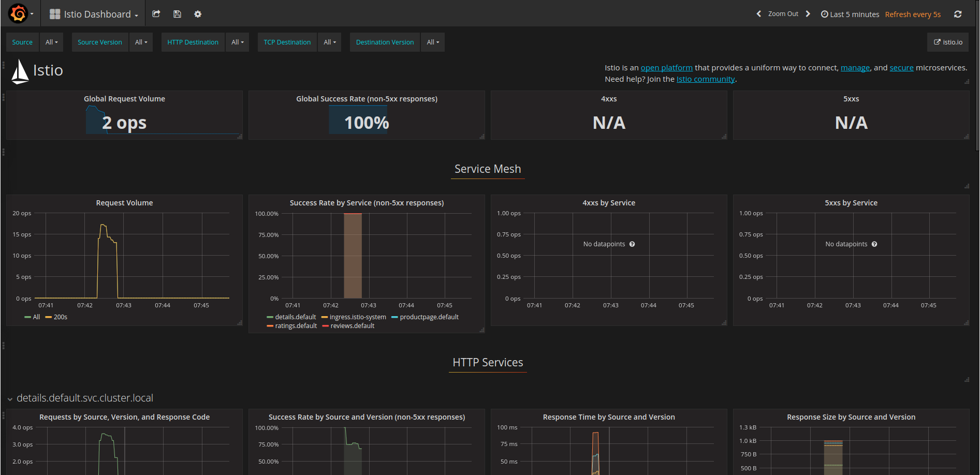The height and width of the screenshot is (475, 980).
Task: Shift time range forward with right arrow
Action: [x=808, y=14]
